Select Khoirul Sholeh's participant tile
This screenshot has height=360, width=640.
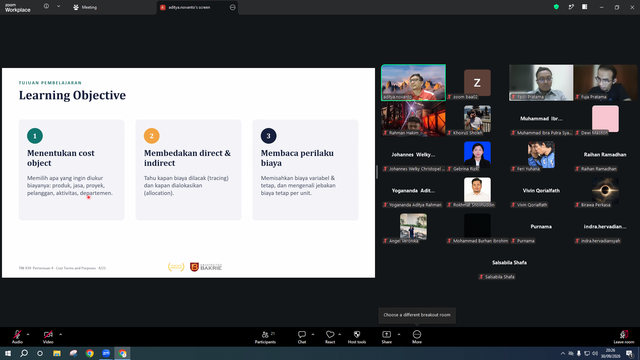tap(477, 119)
